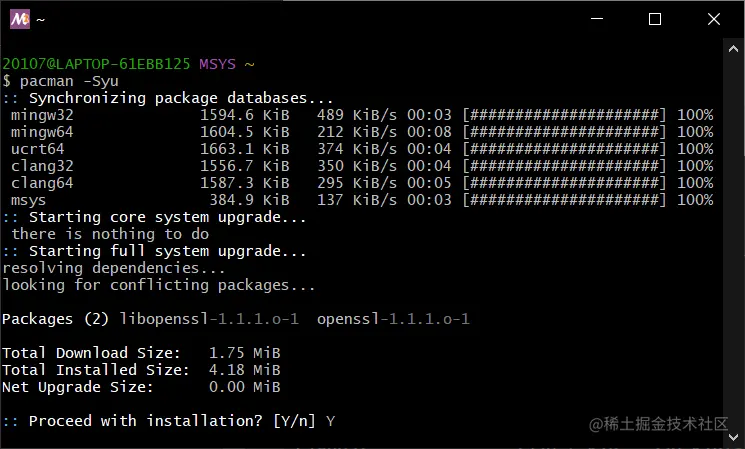
Task: Click the mingw64 database row name
Action: pyautogui.click(x=42, y=132)
